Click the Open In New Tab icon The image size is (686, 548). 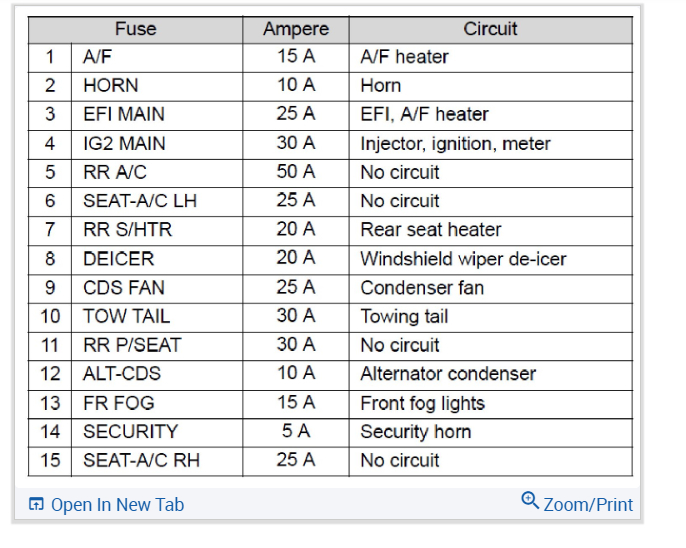[x=37, y=505]
